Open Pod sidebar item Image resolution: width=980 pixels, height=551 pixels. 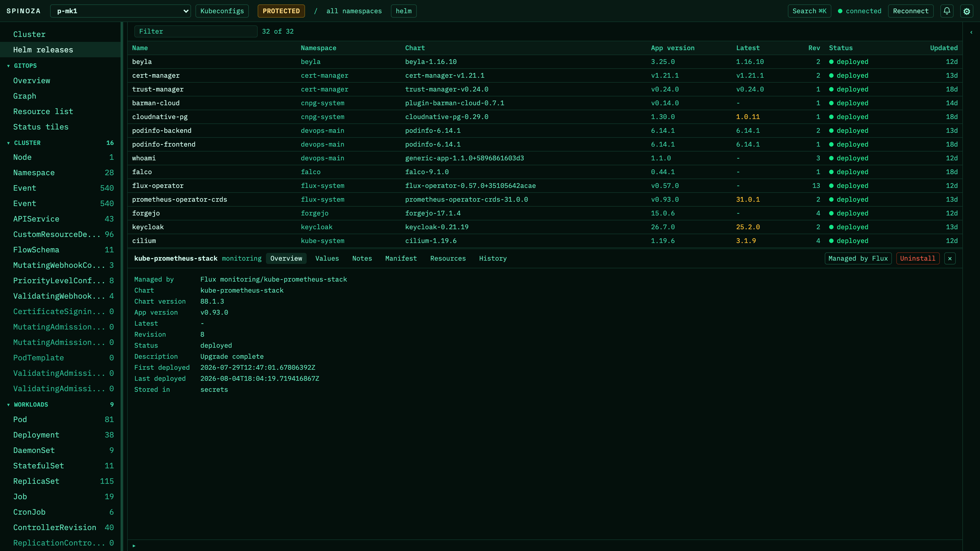(x=60, y=420)
